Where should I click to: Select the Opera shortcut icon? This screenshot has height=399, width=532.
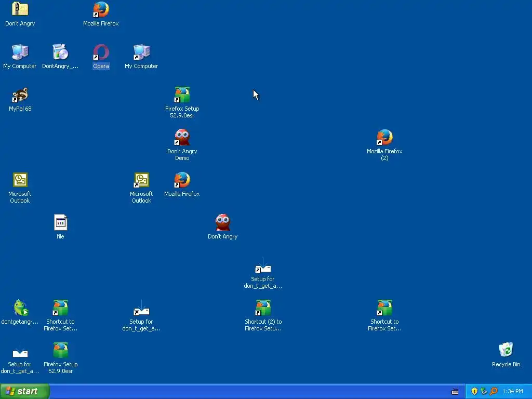101,52
